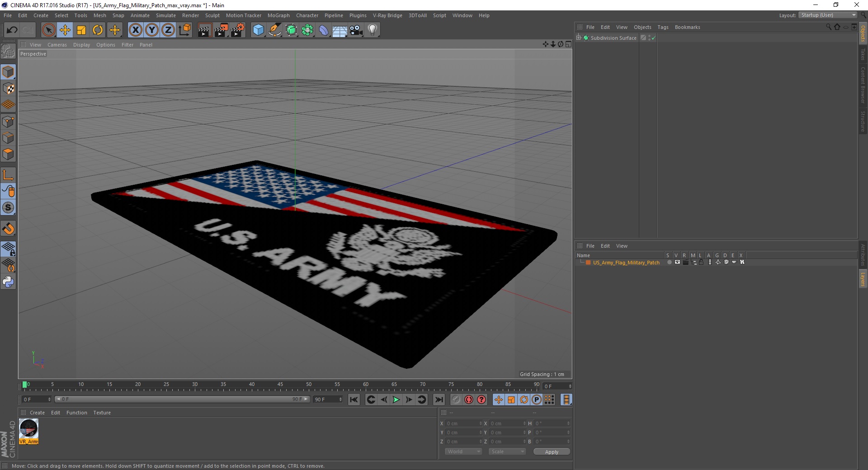Activate the Rotate tool in top toolbar

tap(98, 30)
